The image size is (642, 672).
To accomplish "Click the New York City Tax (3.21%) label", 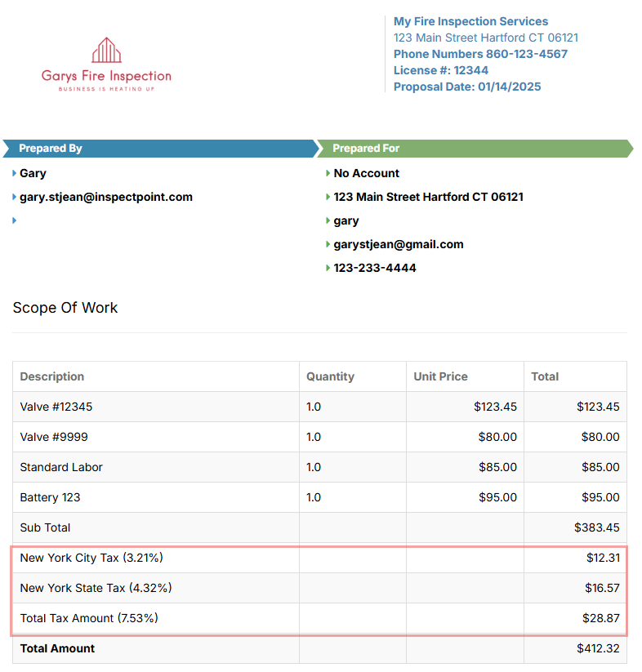I will coord(91,558).
